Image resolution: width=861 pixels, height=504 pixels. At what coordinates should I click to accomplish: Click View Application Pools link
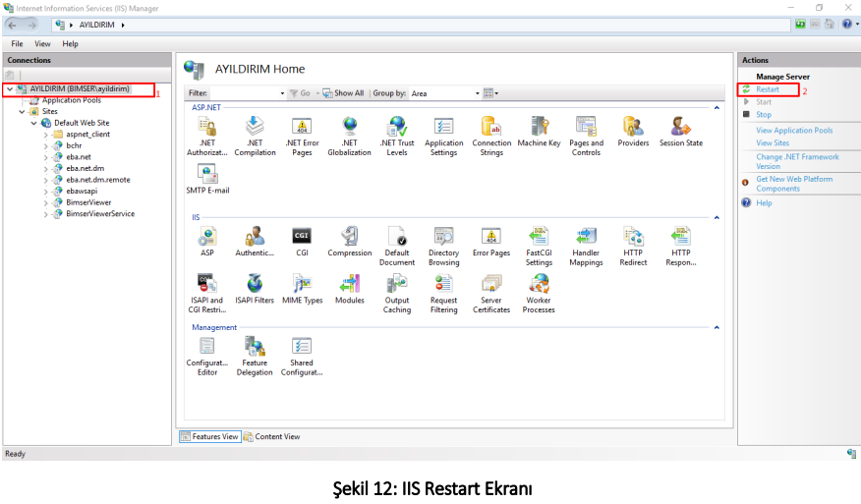[x=794, y=131]
